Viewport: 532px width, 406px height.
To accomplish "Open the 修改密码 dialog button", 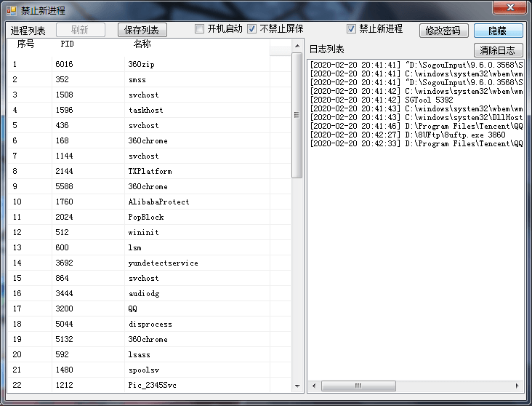I will click(x=443, y=31).
